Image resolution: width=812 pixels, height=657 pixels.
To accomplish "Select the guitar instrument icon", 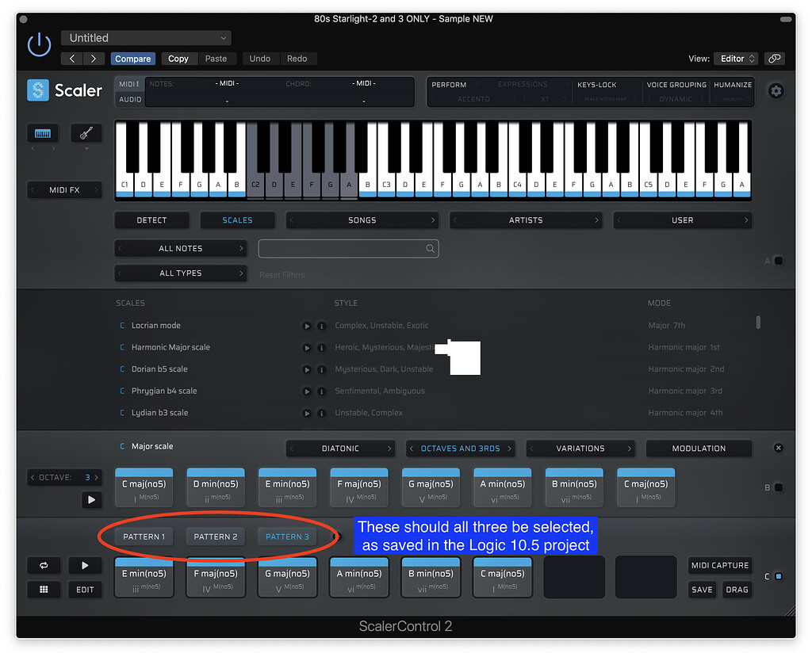I will click(x=86, y=132).
